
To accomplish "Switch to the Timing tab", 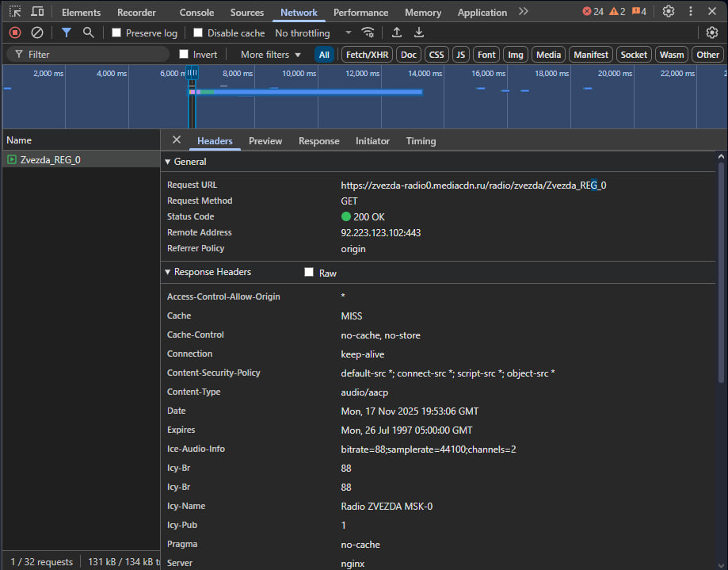I will coord(421,141).
